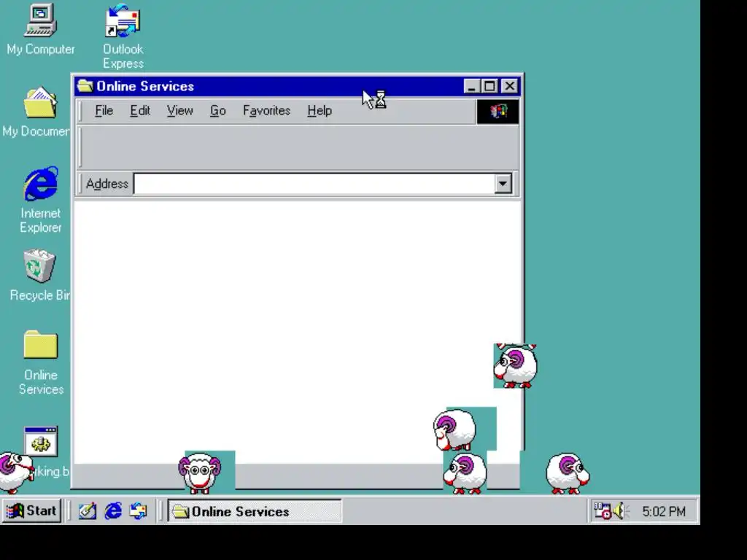Open the Help menu
Screen dimensions: 747x560
coord(320,111)
